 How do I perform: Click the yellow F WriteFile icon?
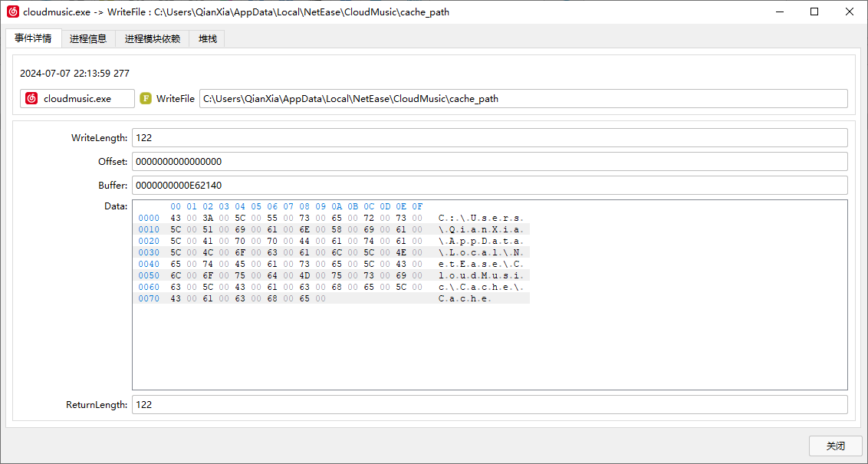tap(146, 99)
